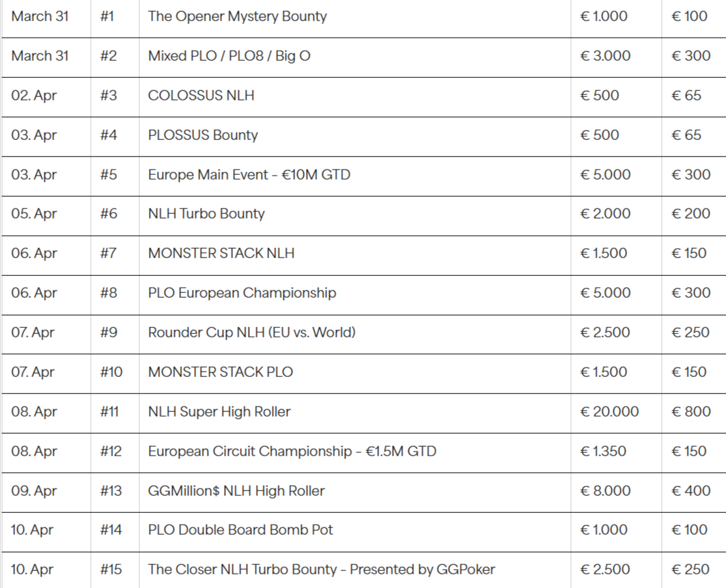The height and width of the screenshot is (588, 726).
Task: Click the € 800 fee cell
Action: (x=689, y=412)
